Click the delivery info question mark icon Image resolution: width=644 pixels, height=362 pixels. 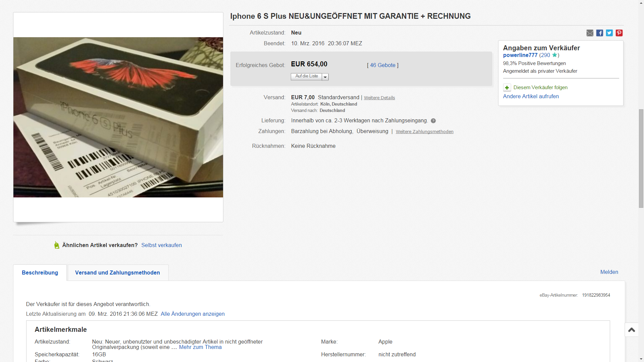coord(433,121)
